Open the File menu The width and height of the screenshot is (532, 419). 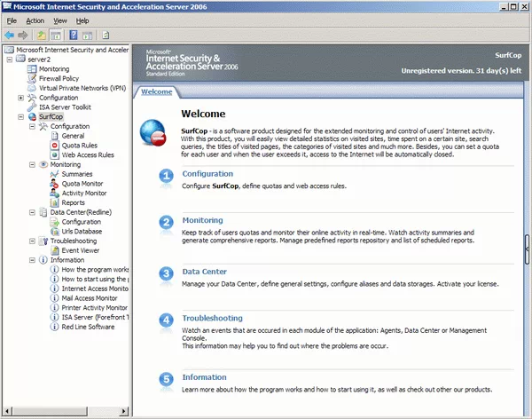pyautogui.click(x=12, y=20)
